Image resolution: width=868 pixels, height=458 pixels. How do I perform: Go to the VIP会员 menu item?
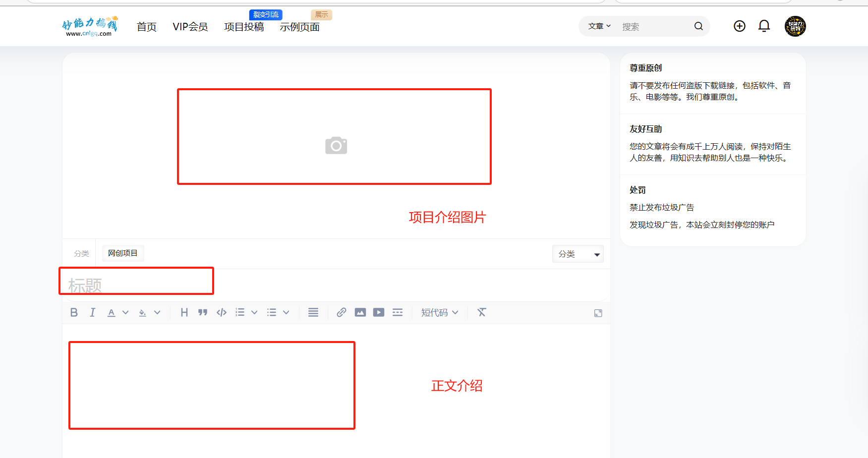(x=190, y=27)
